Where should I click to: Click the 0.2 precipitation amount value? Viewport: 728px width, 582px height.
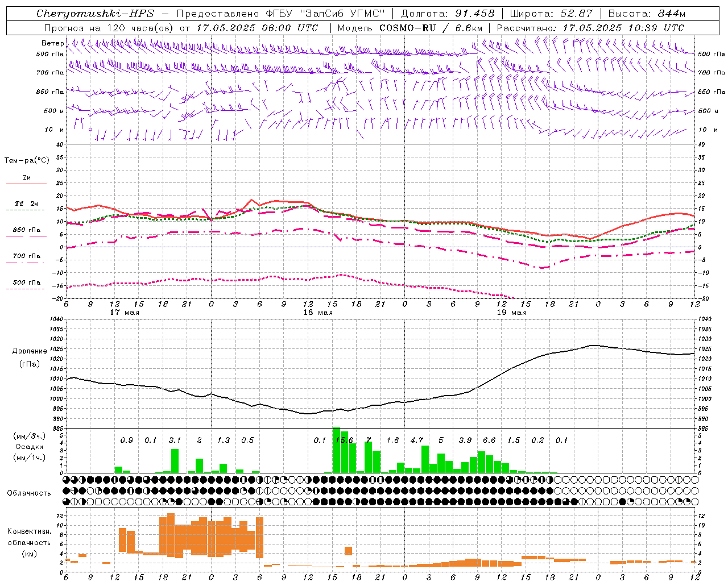(537, 440)
